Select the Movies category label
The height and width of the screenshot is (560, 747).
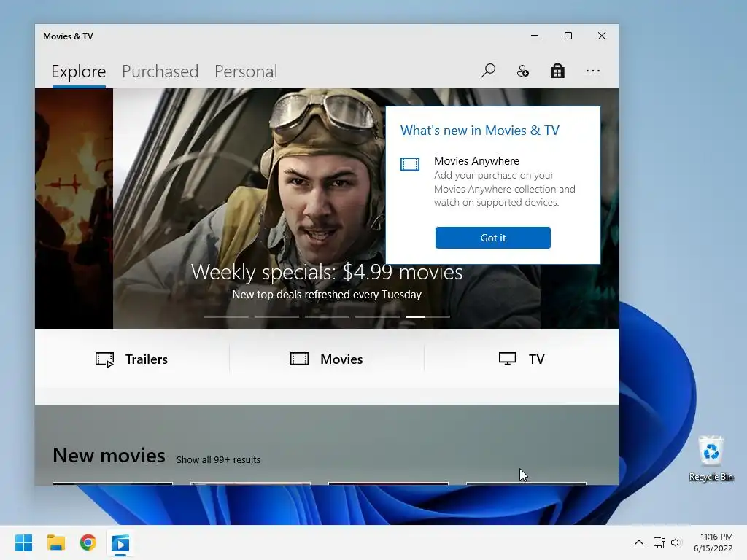[341, 359]
